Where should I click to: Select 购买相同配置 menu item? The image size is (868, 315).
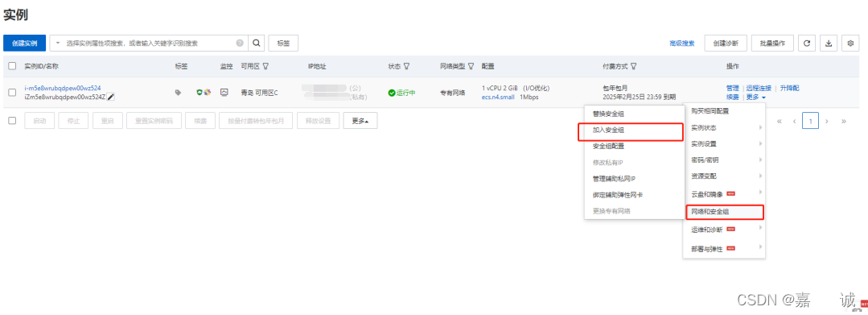pos(725,111)
